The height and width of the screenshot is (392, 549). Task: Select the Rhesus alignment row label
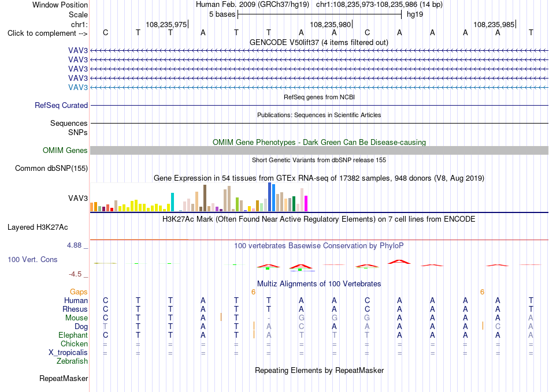point(75,309)
